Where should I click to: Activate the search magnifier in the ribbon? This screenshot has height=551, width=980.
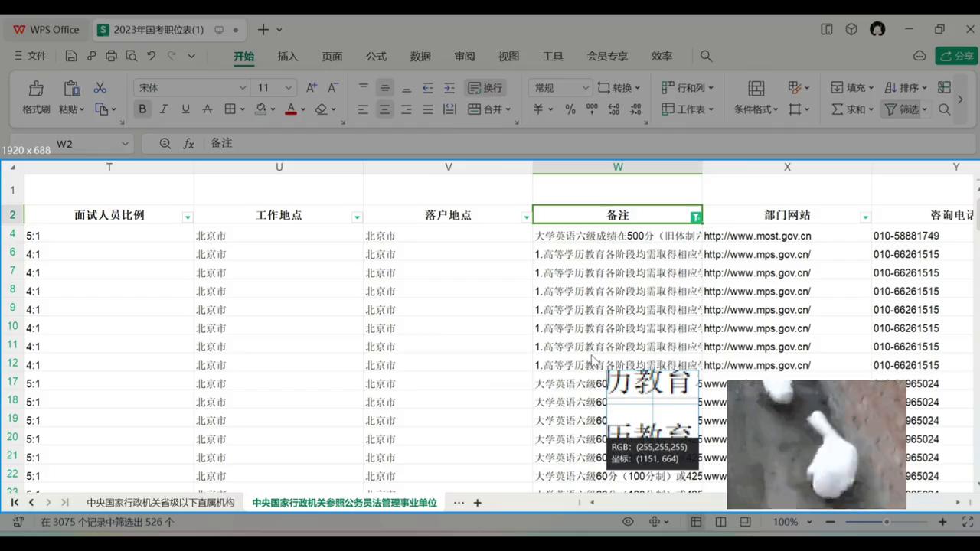[944, 109]
